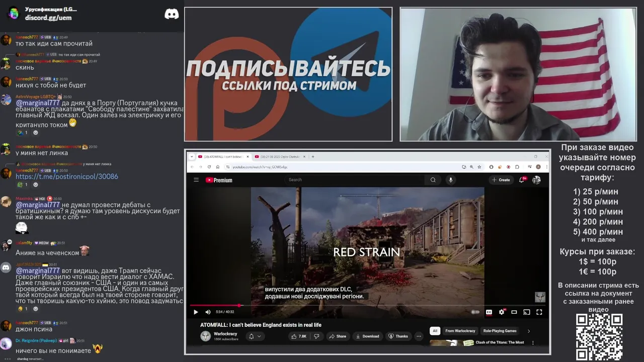Go back in the browser
Image resolution: width=644 pixels, height=362 pixels.
(x=192, y=167)
